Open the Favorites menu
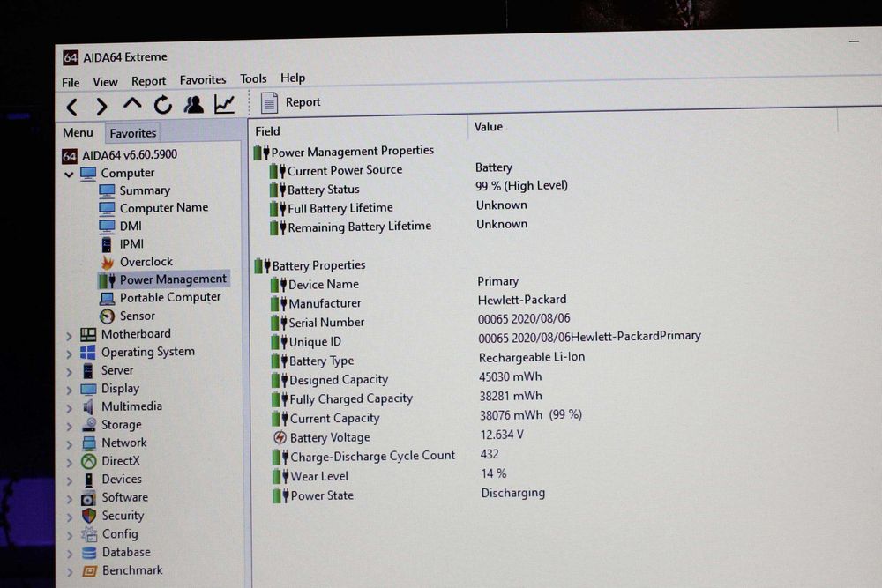Image resolution: width=882 pixels, height=588 pixels. pos(203,80)
